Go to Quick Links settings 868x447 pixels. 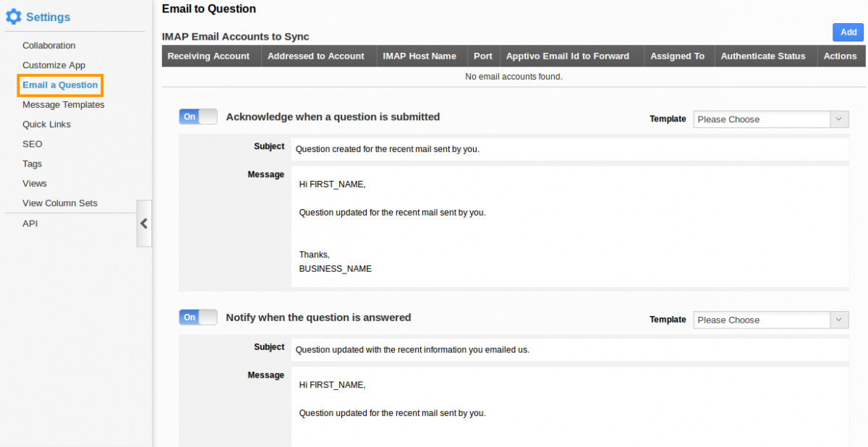click(x=46, y=124)
